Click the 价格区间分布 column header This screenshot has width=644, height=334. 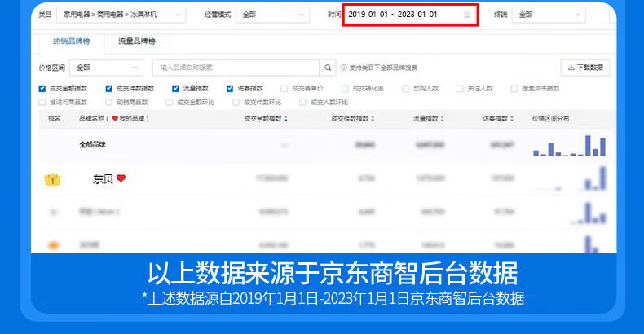point(551,119)
